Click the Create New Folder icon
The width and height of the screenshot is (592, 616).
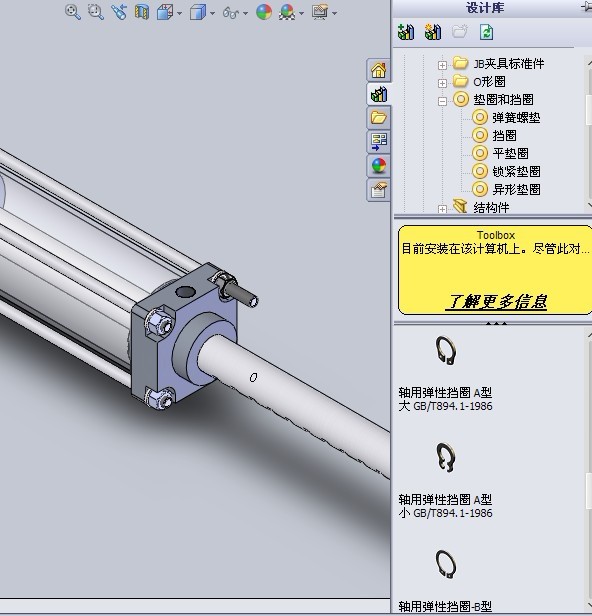[460, 31]
